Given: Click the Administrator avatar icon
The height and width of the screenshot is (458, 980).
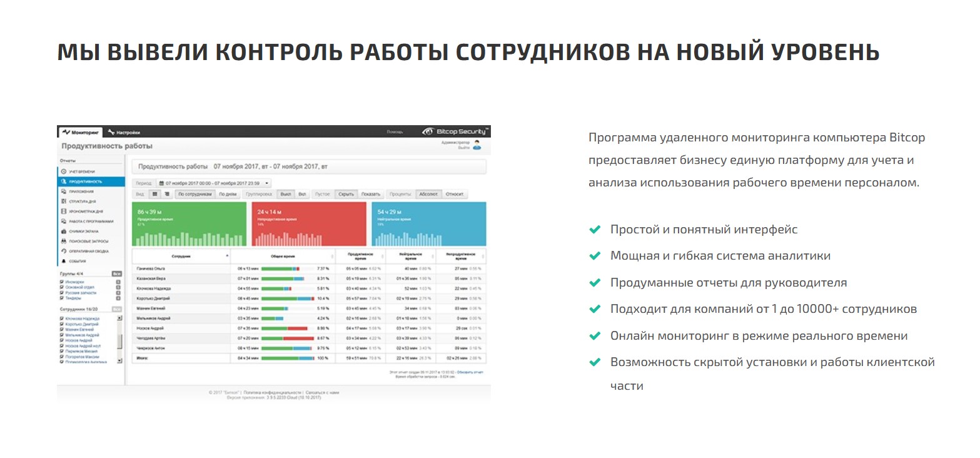Looking at the screenshot, I should 477,145.
